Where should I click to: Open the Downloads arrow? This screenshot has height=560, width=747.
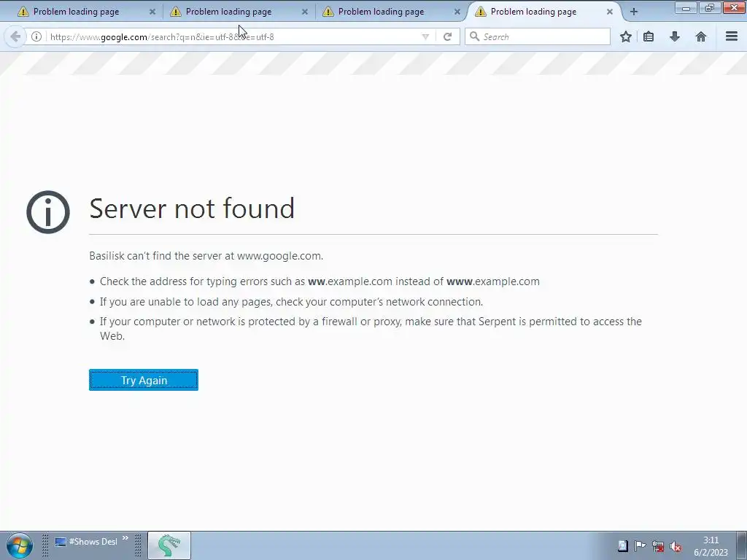click(x=675, y=36)
